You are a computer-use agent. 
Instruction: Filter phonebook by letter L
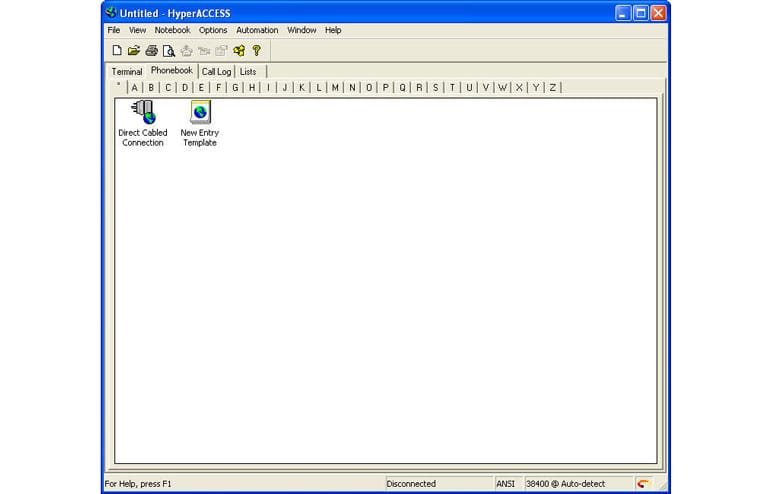tap(319, 88)
